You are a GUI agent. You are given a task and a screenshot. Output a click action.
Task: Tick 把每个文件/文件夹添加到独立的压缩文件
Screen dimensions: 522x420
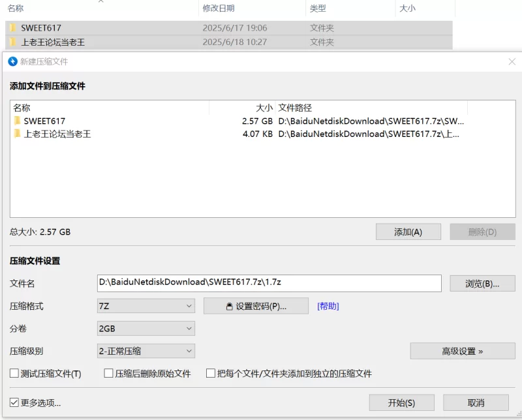(210, 373)
